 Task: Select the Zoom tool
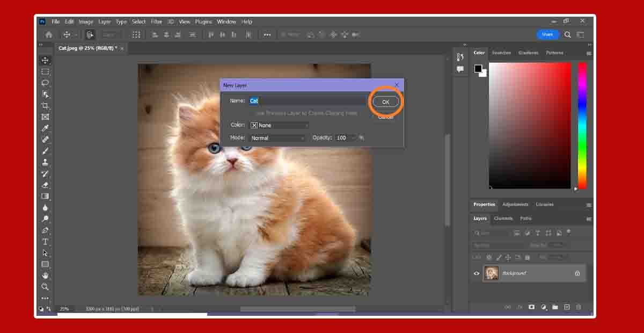(x=45, y=287)
